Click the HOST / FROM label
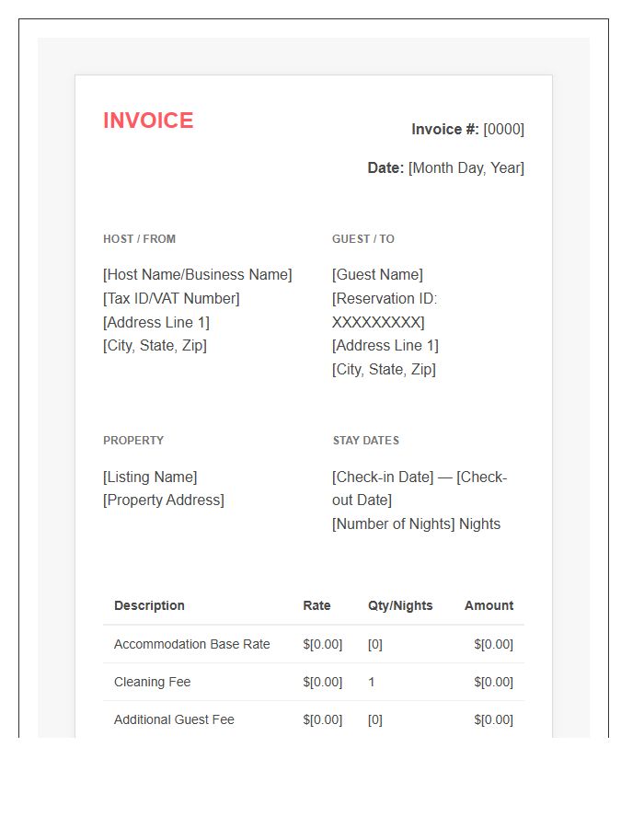The height and width of the screenshot is (828, 644). pos(139,238)
